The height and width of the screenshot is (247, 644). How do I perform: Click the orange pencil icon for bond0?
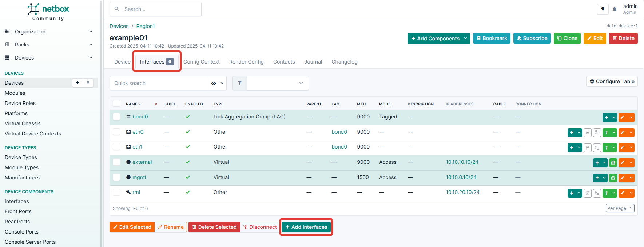(623, 117)
